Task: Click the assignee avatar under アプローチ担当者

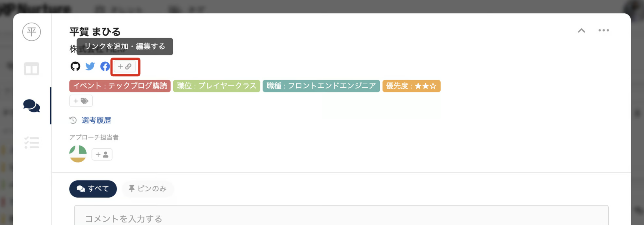Action: coord(78,154)
